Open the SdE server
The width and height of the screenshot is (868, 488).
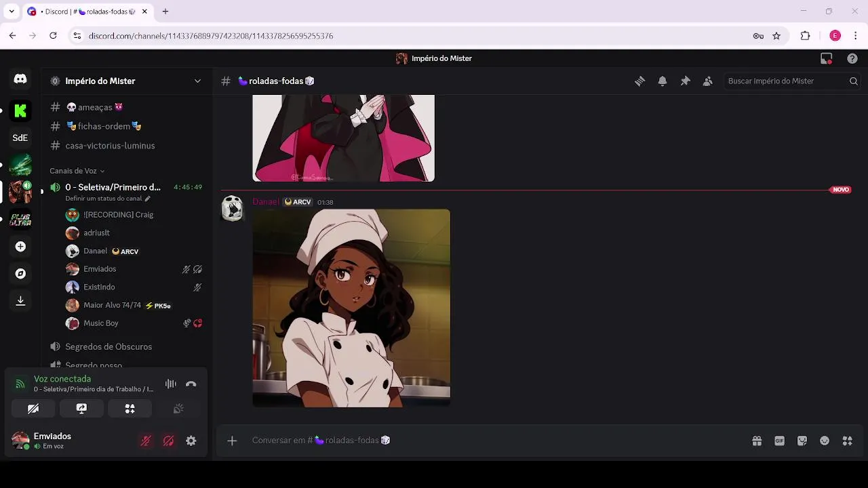(20, 138)
